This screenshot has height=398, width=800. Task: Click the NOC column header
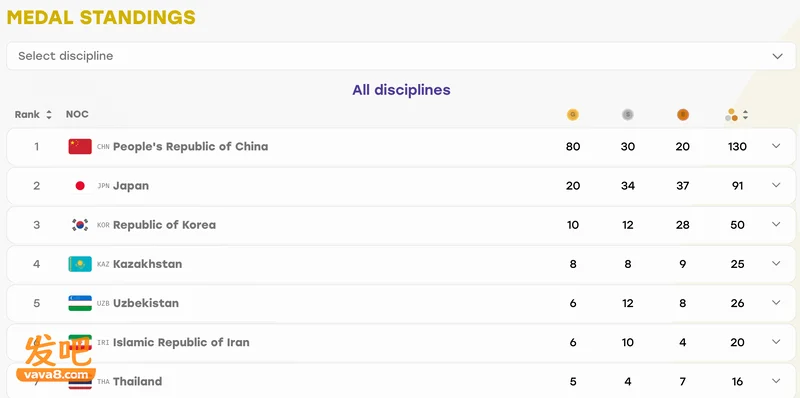[x=77, y=114]
